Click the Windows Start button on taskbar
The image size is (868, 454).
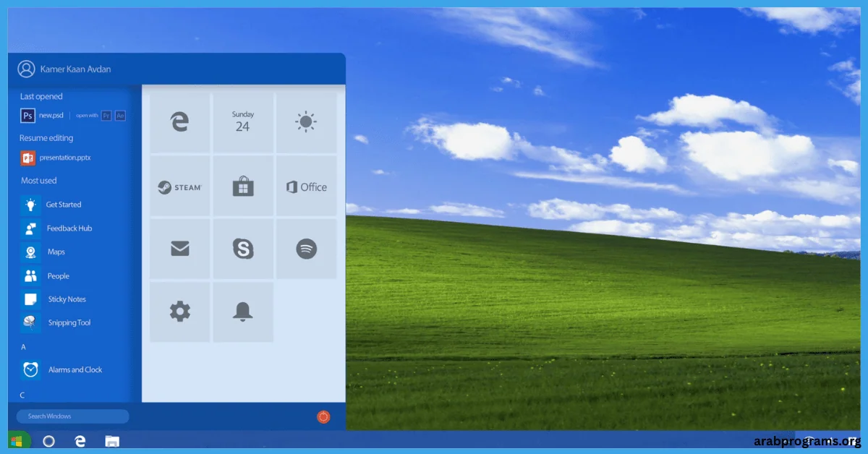pyautogui.click(x=17, y=441)
